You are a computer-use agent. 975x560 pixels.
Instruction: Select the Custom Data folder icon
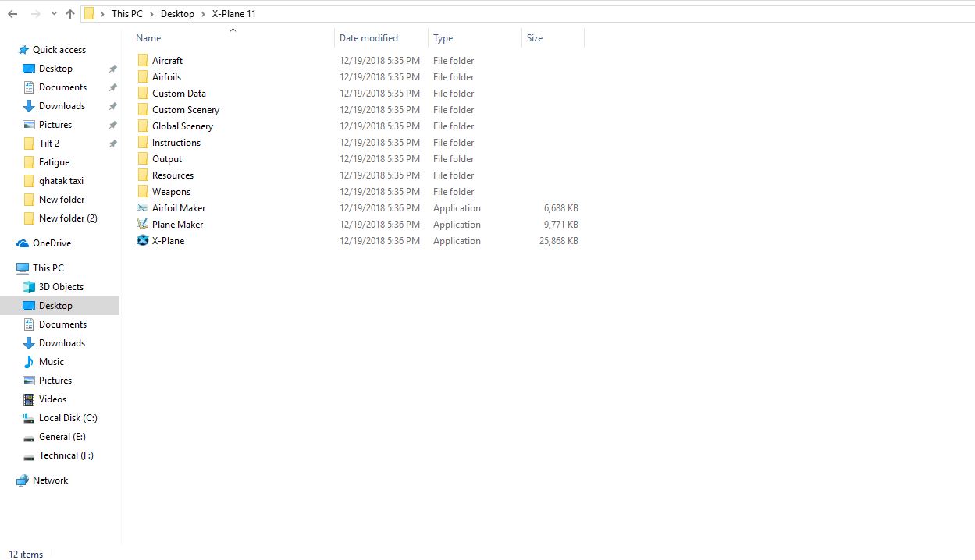click(143, 94)
